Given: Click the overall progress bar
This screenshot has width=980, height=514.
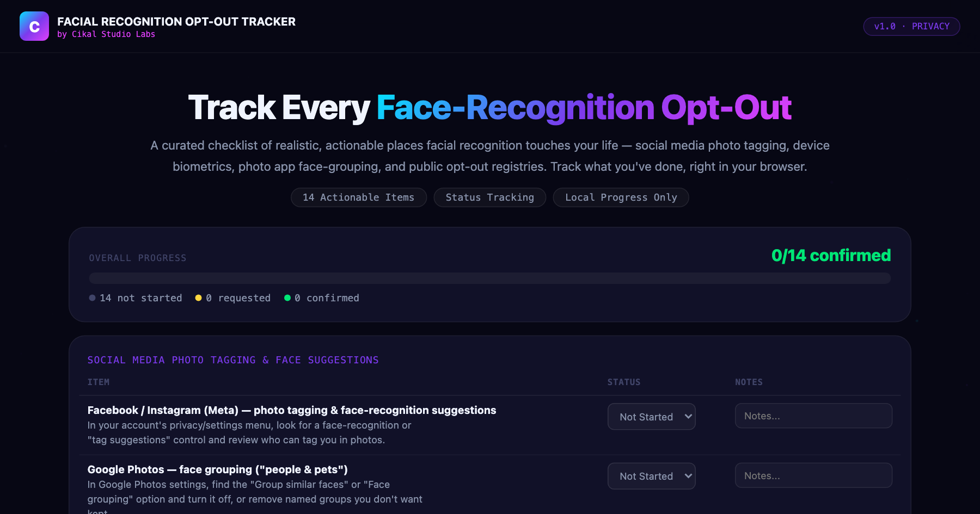Looking at the screenshot, I should tap(489, 278).
